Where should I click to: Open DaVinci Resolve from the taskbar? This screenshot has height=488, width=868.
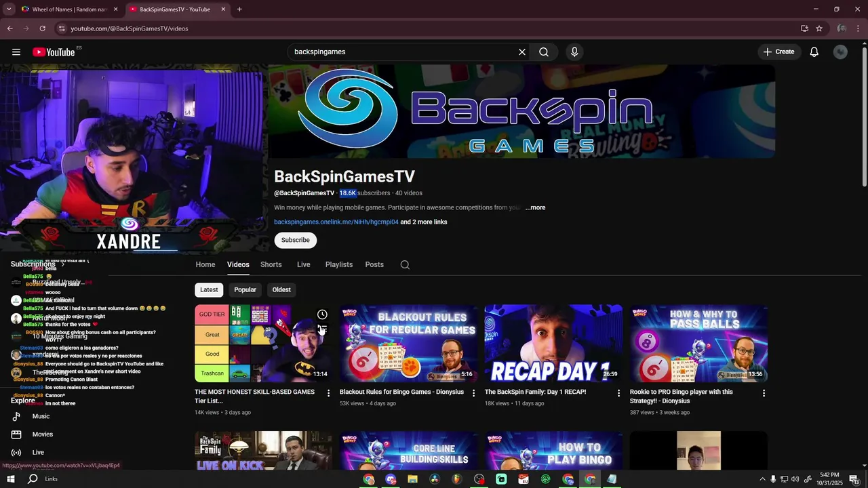435,479
